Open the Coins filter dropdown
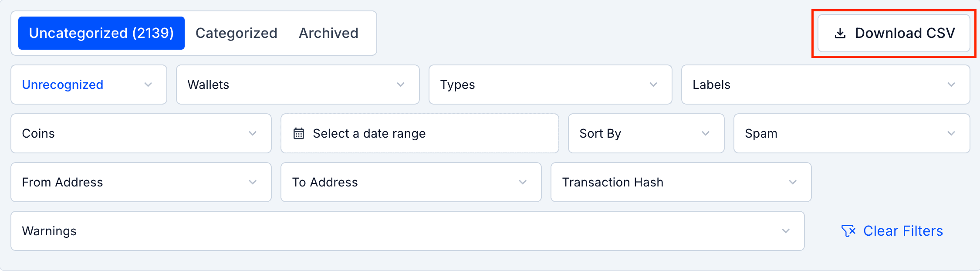The image size is (980, 271). pos(141,133)
